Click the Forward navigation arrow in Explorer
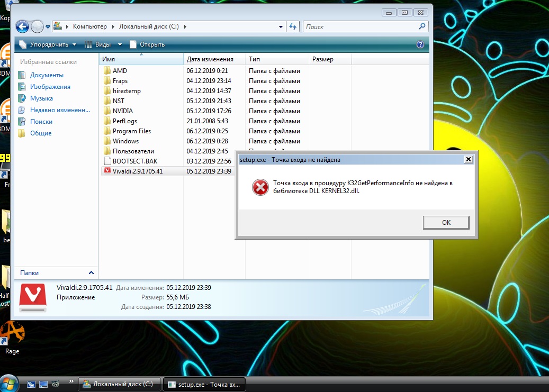 pos(37,26)
